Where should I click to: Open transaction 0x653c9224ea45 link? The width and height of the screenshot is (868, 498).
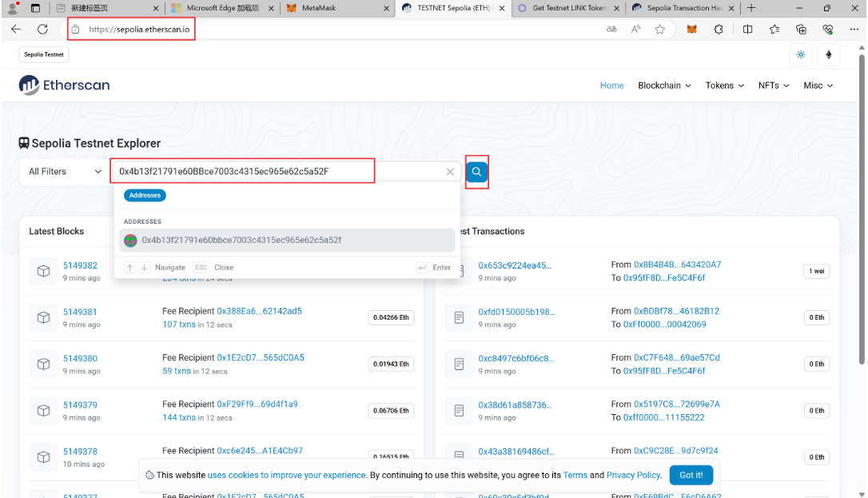[515, 265]
